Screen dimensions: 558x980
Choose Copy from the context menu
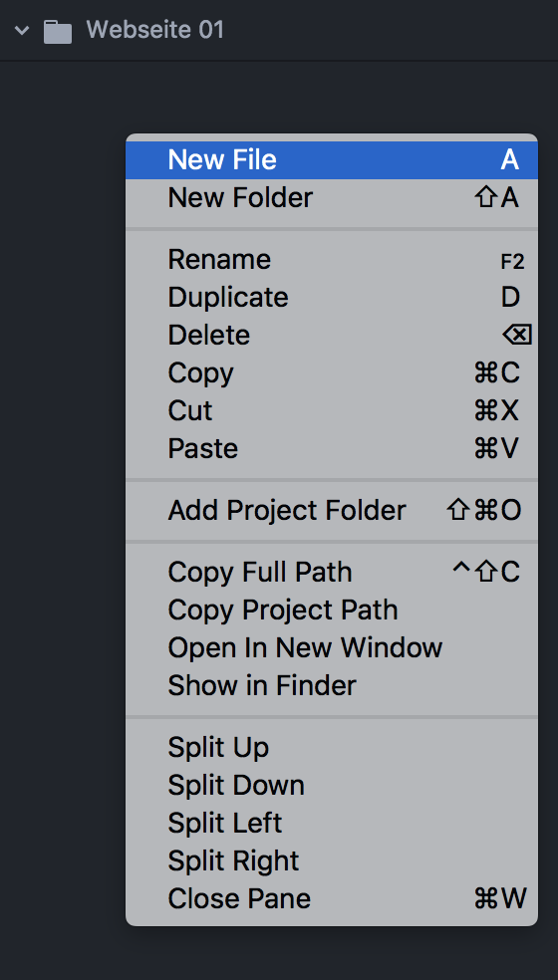[x=332, y=373]
